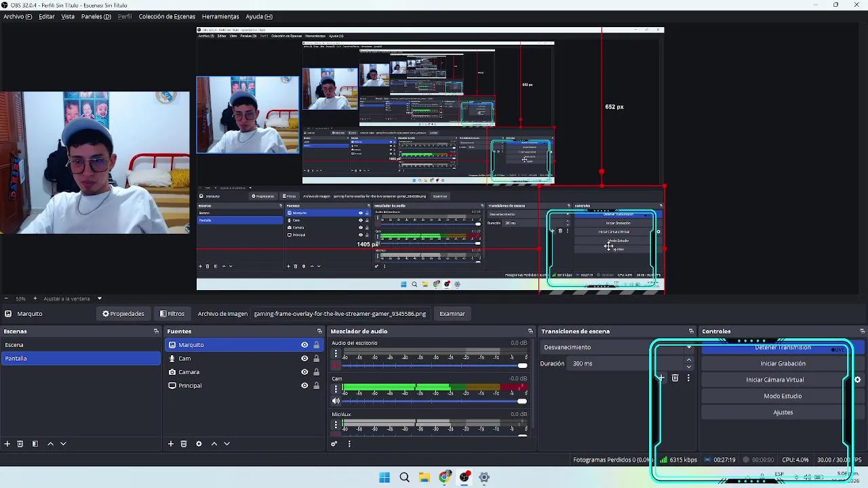Hide the Camara source

[304, 372]
